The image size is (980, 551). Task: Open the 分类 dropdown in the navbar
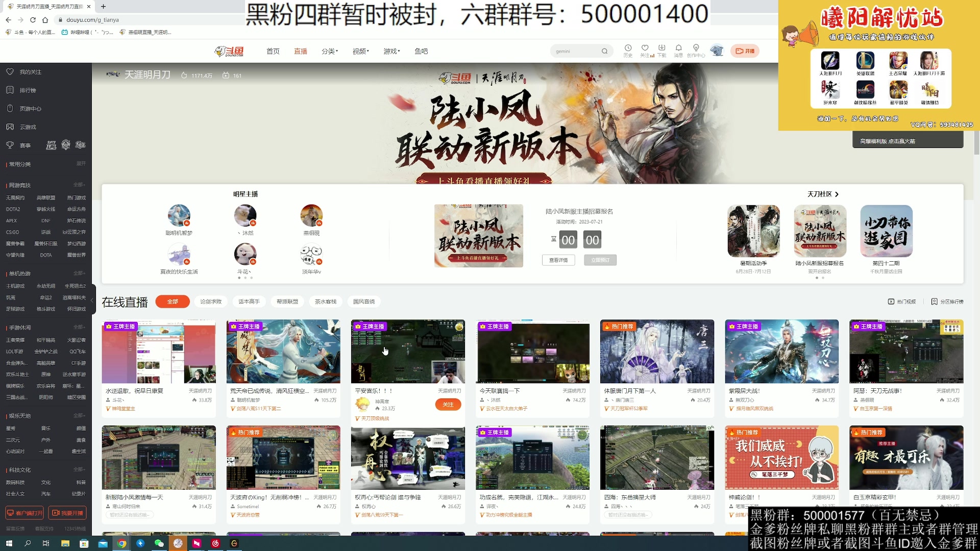pos(329,51)
